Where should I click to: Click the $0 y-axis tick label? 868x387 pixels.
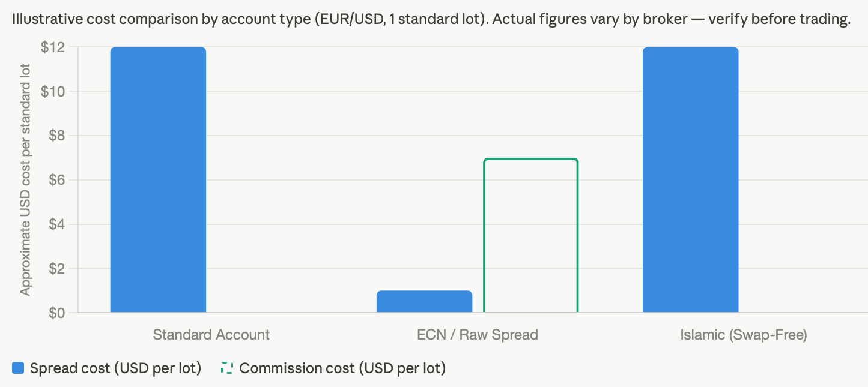pyautogui.click(x=56, y=313)
